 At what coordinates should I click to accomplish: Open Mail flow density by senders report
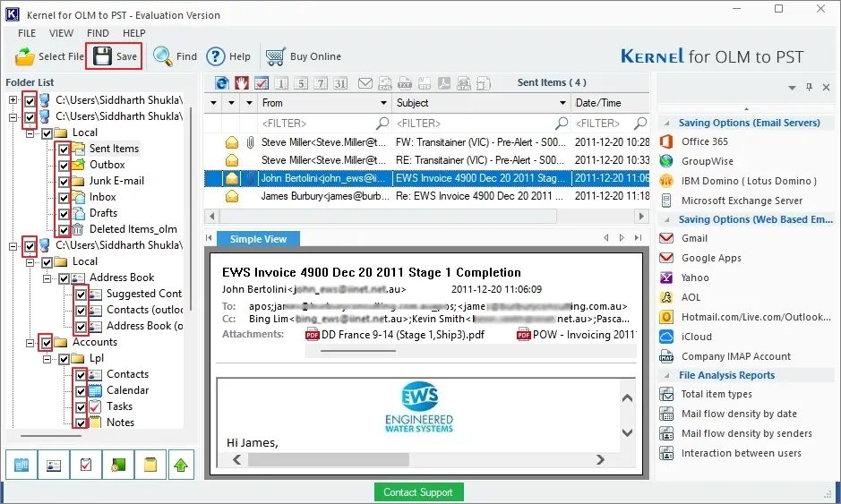tap(746, 433)
